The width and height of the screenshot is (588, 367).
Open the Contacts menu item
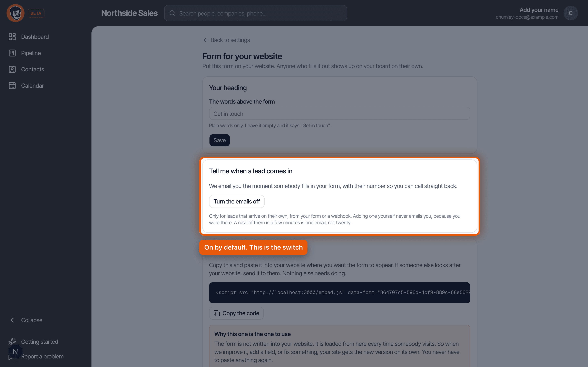tap(32, 69)
